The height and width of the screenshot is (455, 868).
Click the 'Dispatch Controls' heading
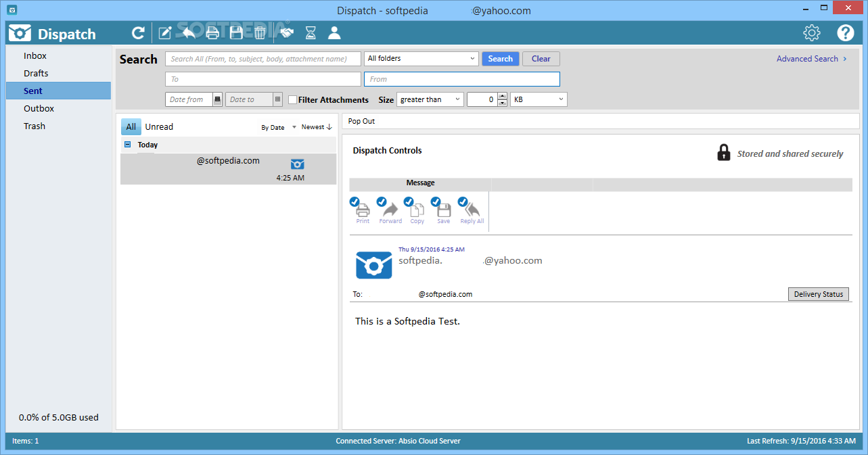(388, 151)
